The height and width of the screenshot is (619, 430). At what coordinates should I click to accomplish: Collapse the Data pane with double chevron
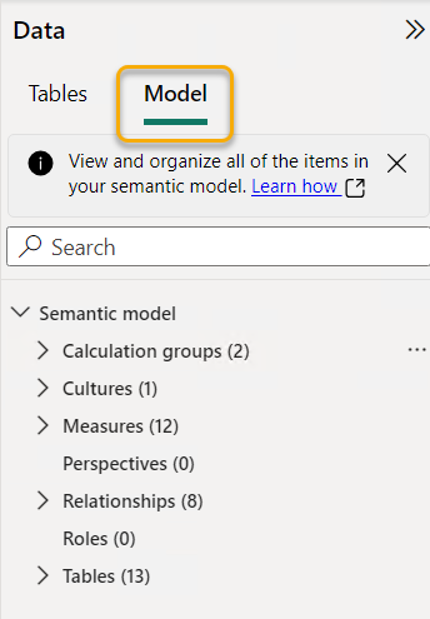415,30
